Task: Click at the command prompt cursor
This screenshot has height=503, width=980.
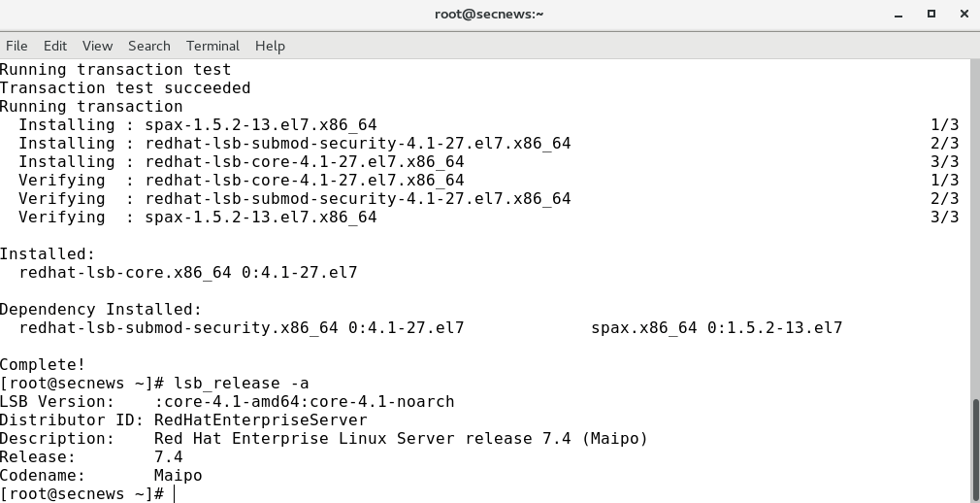Action: (x=175, y=494)
